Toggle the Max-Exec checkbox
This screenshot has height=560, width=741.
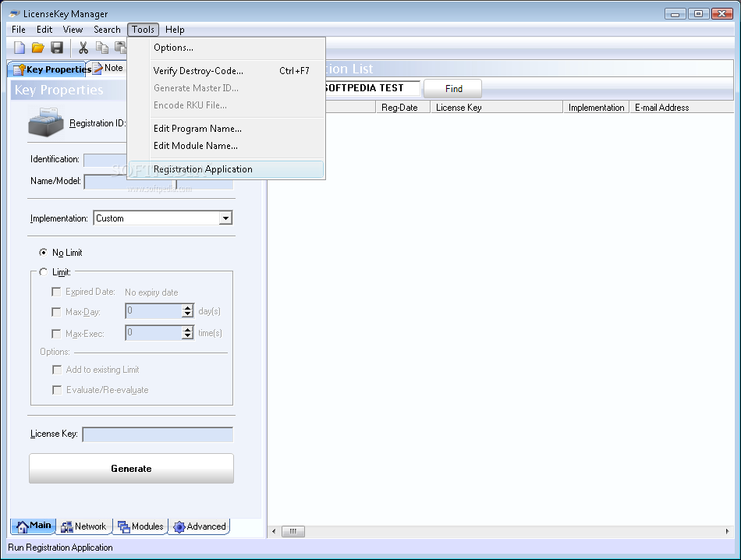click(x=56, y=334)
